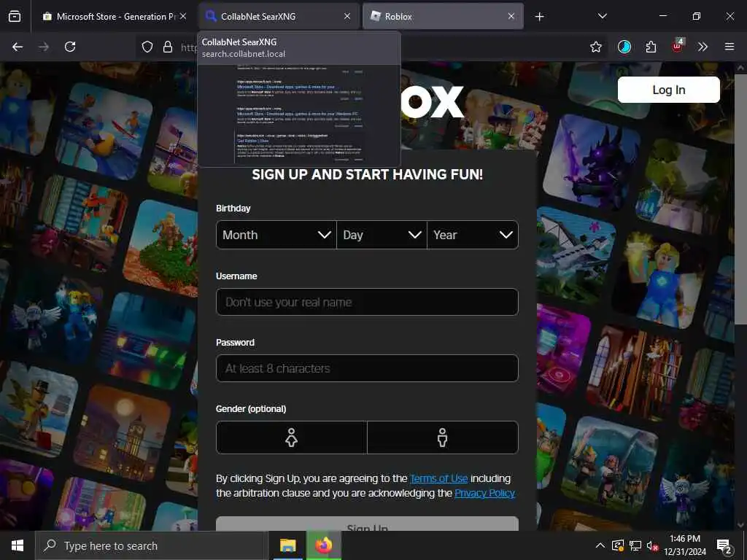The height and width of the screenshot is (560, 747).
Task: Open the Privacy Policy link
Action: point(484,493)
